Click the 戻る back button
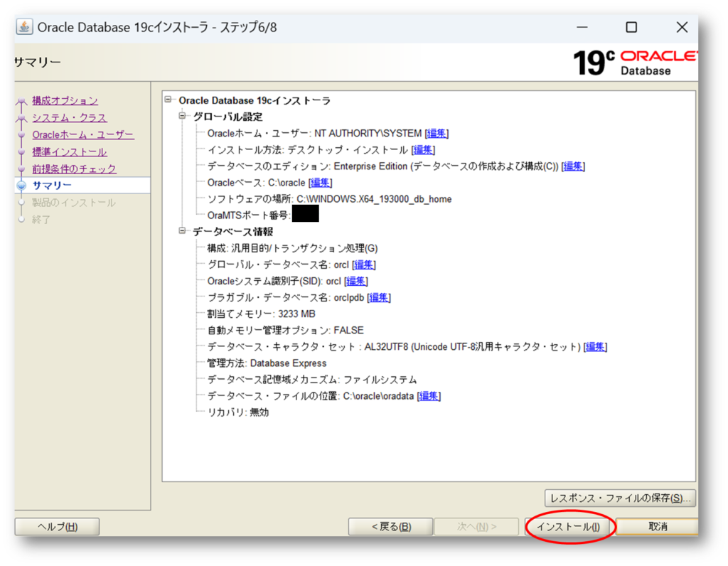Screen dimensions: 728x566 (390, 527)
